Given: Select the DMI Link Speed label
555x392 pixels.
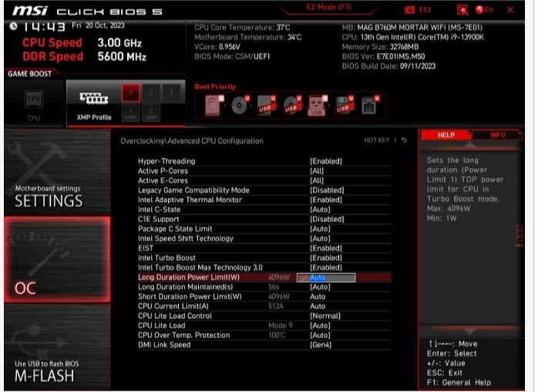Looking at the screenshot, I should point(164,345).
